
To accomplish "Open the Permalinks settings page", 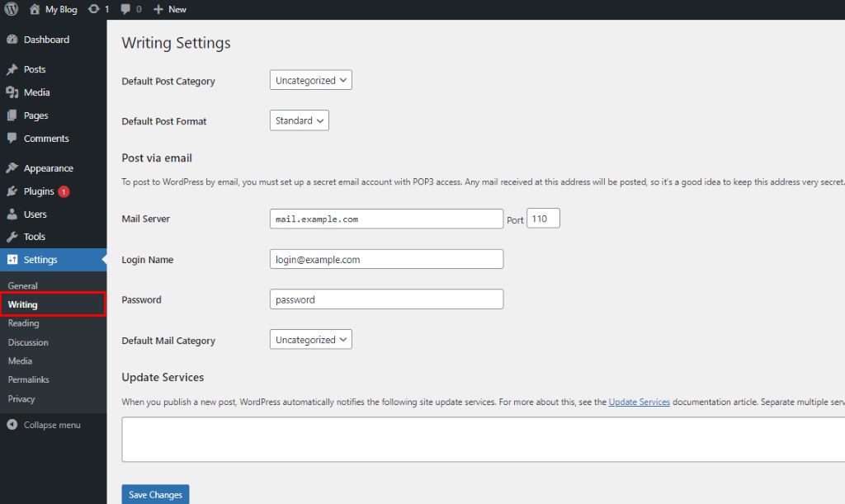I will pos(28,379).
